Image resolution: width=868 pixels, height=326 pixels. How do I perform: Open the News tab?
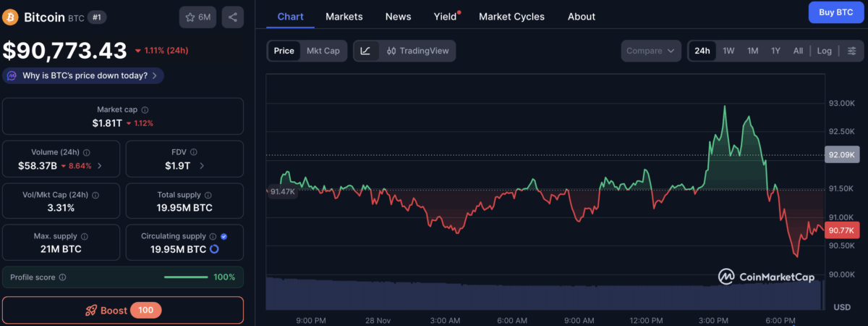tap(398, 16)
